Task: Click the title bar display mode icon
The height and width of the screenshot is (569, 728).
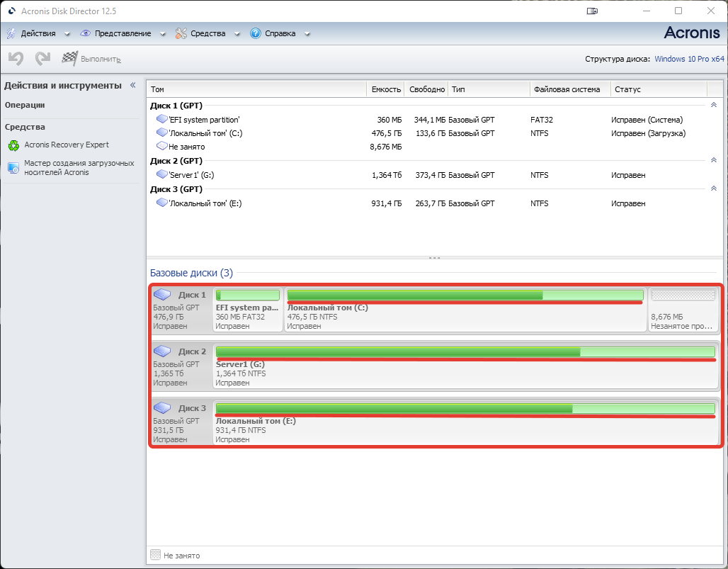Action: pos(592,11)
